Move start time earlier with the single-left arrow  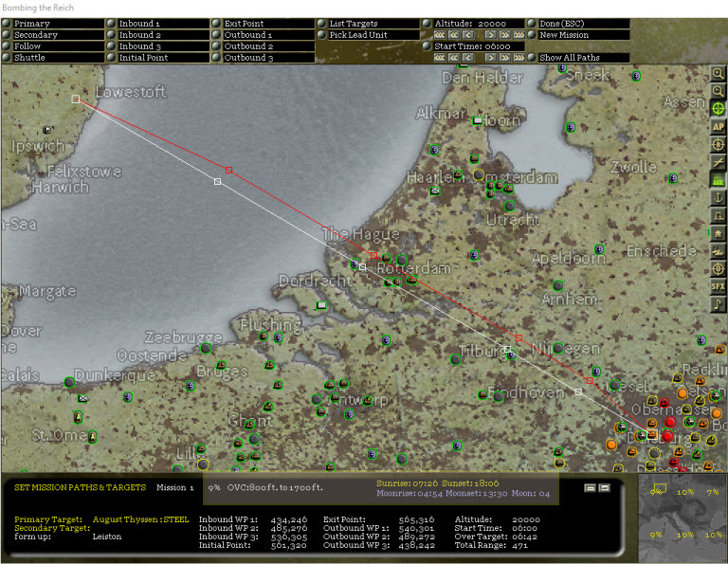468,58
